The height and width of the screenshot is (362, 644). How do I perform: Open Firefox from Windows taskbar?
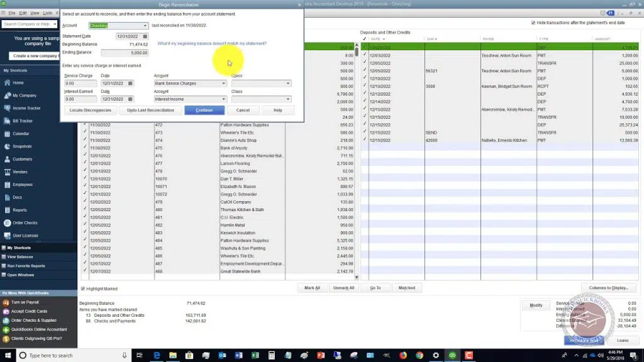[x=403, y=355]
